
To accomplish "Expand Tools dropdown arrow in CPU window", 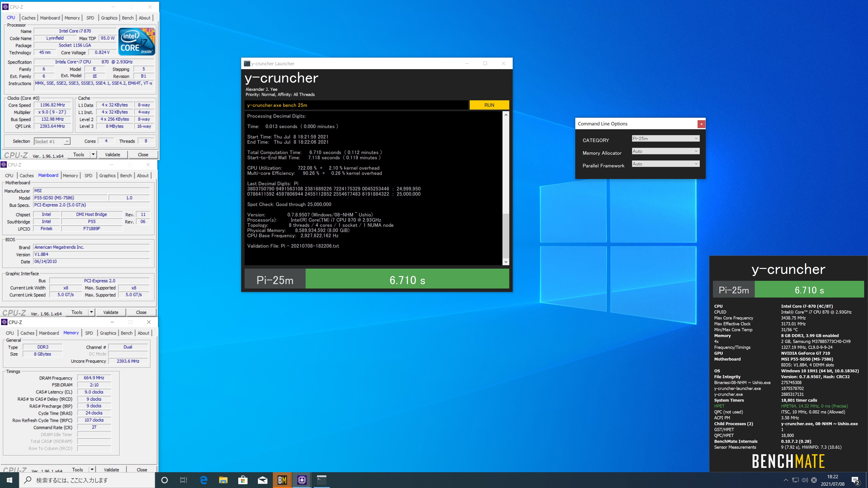I will coord(93,155).
